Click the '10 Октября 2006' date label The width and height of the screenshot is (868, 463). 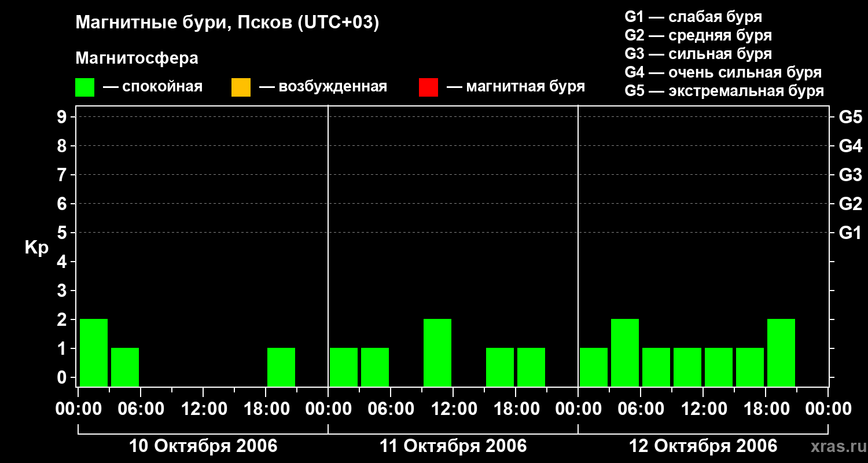coord(203,446)
